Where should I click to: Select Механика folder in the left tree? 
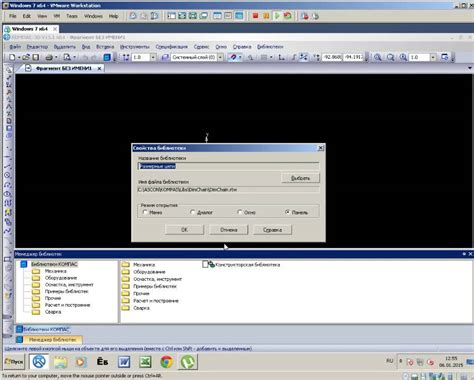(x=56, y=271)
